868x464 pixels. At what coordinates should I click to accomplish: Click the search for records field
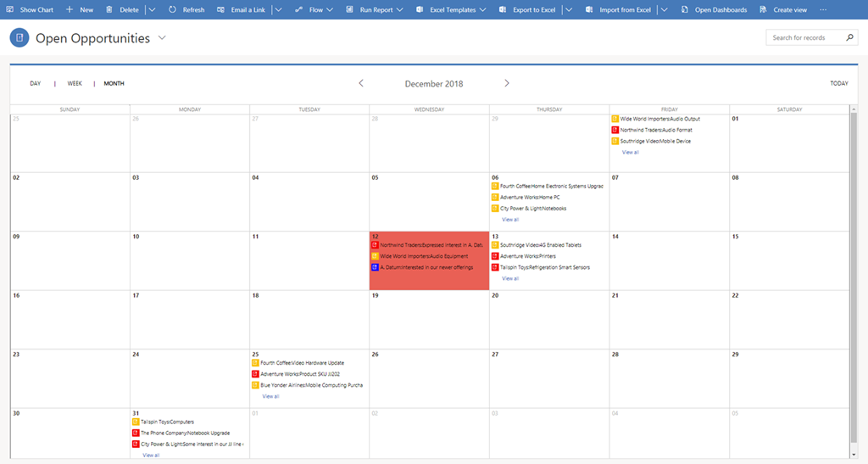tap(805, 37)
